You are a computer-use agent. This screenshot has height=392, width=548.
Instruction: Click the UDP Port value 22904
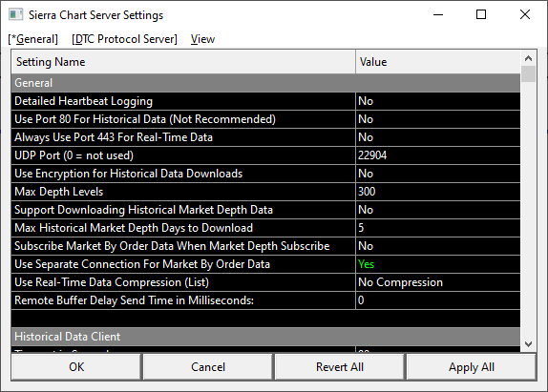pos(438,155)
